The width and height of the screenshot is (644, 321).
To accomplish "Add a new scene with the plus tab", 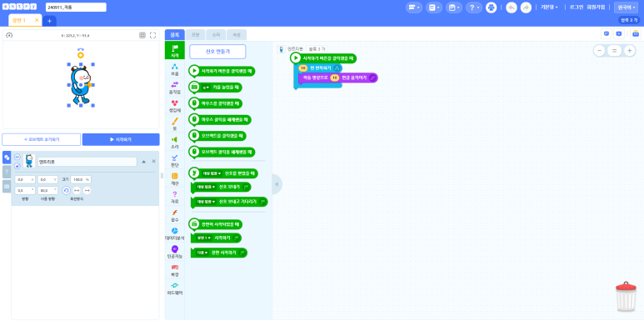I will coord(49,21).
